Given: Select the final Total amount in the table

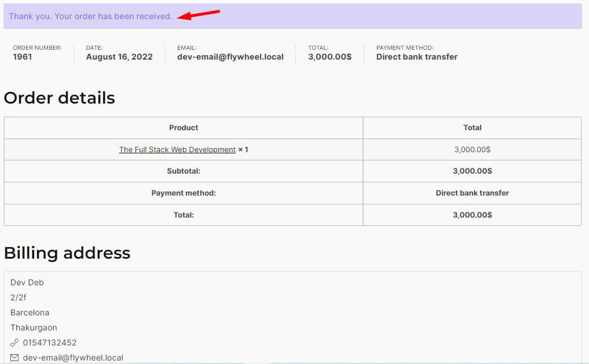Looking at the screenshot, I should tap(472, 215).
